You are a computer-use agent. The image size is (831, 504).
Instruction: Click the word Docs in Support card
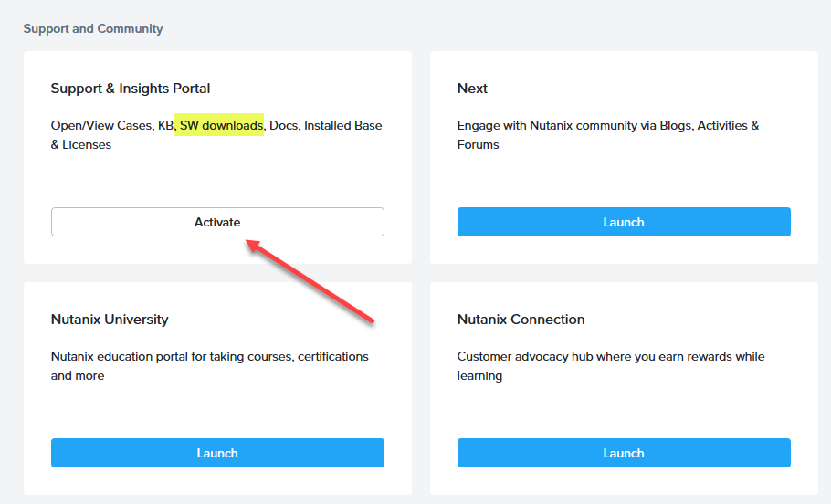coord(284,125)
